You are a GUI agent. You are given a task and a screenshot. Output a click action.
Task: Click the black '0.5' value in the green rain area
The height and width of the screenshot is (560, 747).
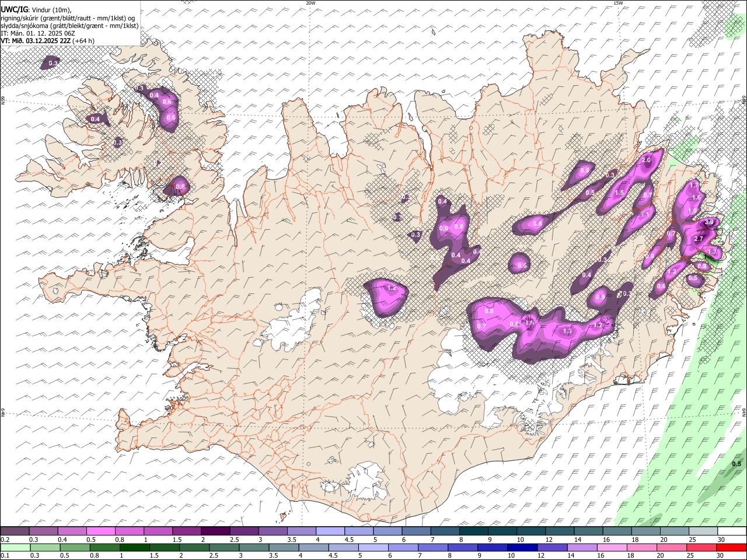pos(736,464)
